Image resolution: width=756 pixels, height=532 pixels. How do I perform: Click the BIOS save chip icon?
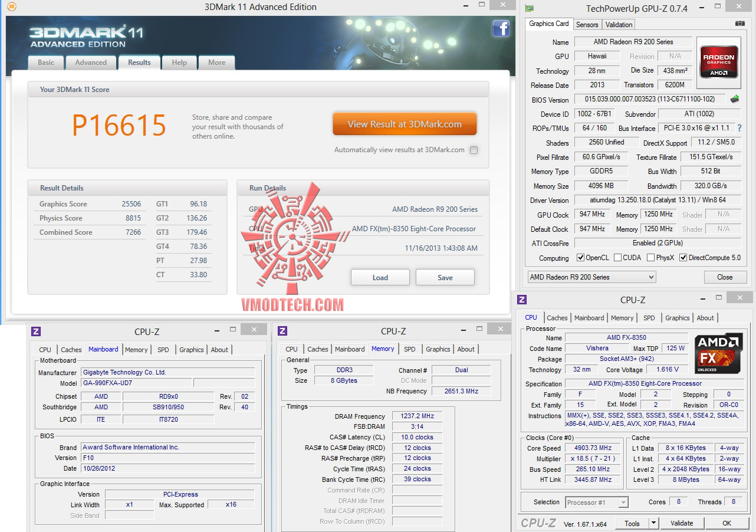[735, 99]
